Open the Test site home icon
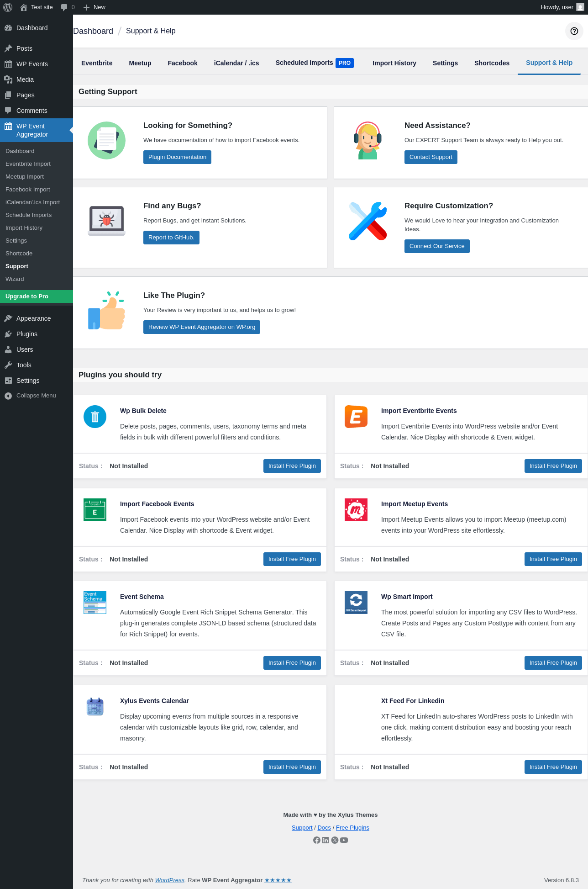Image resolution: width=588 pixels, height=889 pixels. coord(24,7)
